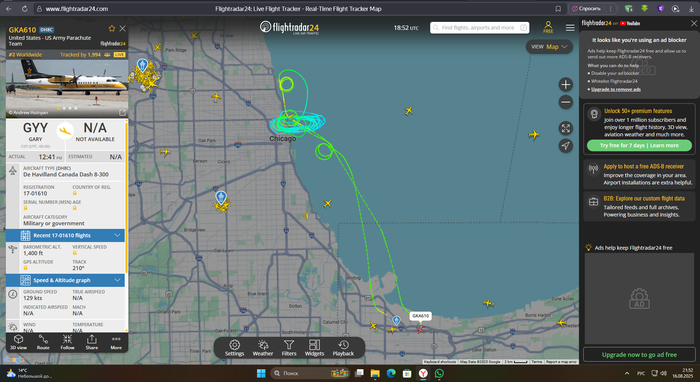The height and width of the screenshot is (382, 700).
Task: Open the Widgets panel tool
Action: tap(314, 348)
